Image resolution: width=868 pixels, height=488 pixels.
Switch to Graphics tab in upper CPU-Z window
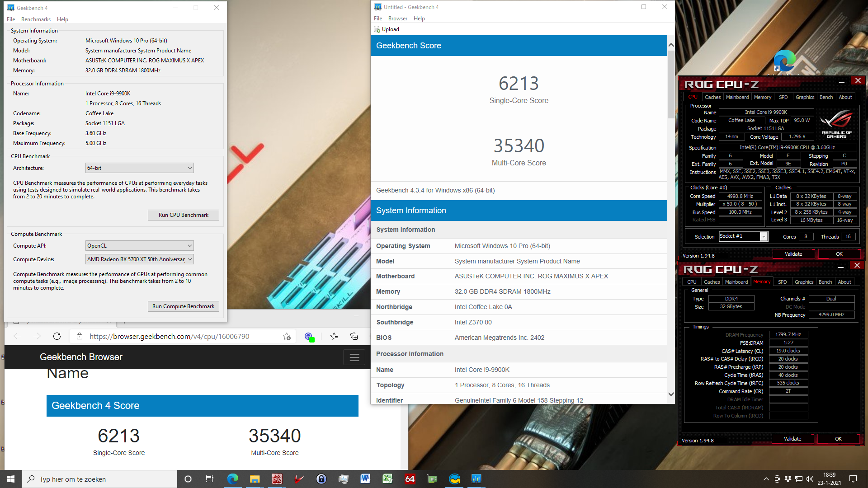[805, 97]
